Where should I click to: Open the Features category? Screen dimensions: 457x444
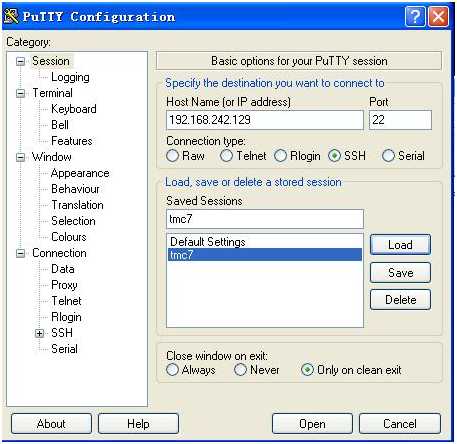[x=72, y=141]
